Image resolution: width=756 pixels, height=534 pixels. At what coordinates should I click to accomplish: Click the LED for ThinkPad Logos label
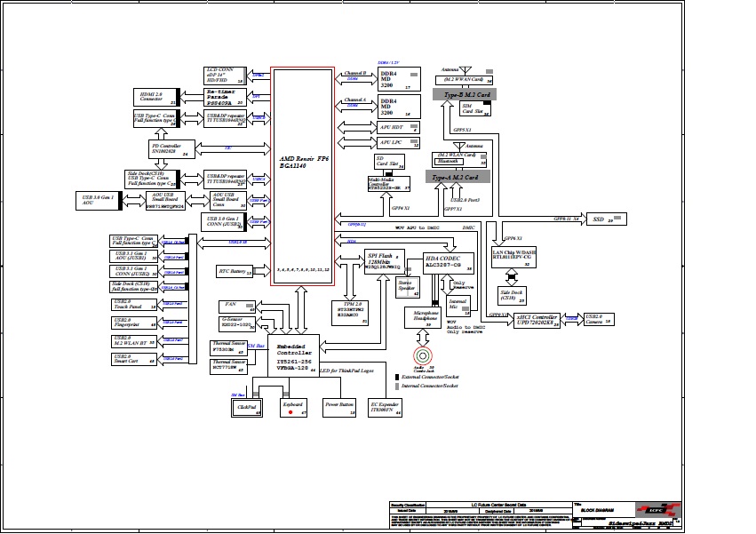point(346,371)
